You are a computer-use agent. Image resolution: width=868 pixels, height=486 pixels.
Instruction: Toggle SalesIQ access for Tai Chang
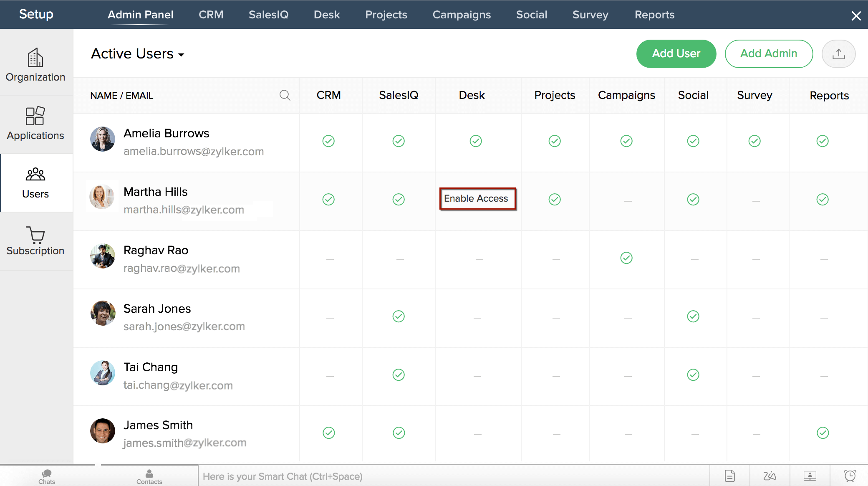[x=399, y=375]
